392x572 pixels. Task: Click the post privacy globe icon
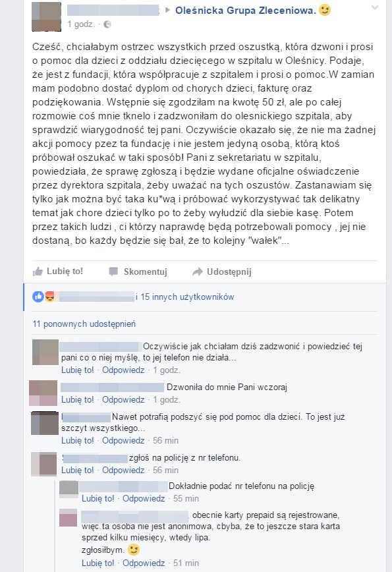[x=107, y=24]
